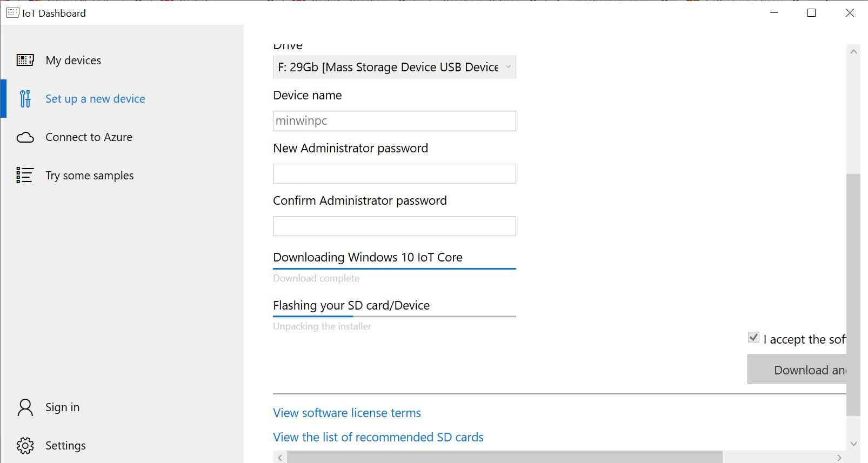Image resolution: width=868 pixels, height=463 pixels.
Task: Click the vertical scrollbar thumb
Action: click(x=853, y=295)
